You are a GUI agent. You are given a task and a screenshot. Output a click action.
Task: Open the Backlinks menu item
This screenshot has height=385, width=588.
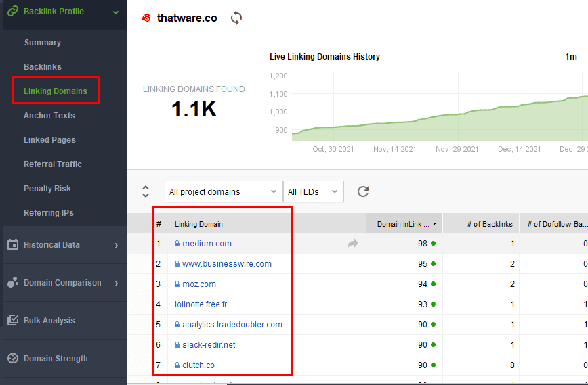point(43,67)
